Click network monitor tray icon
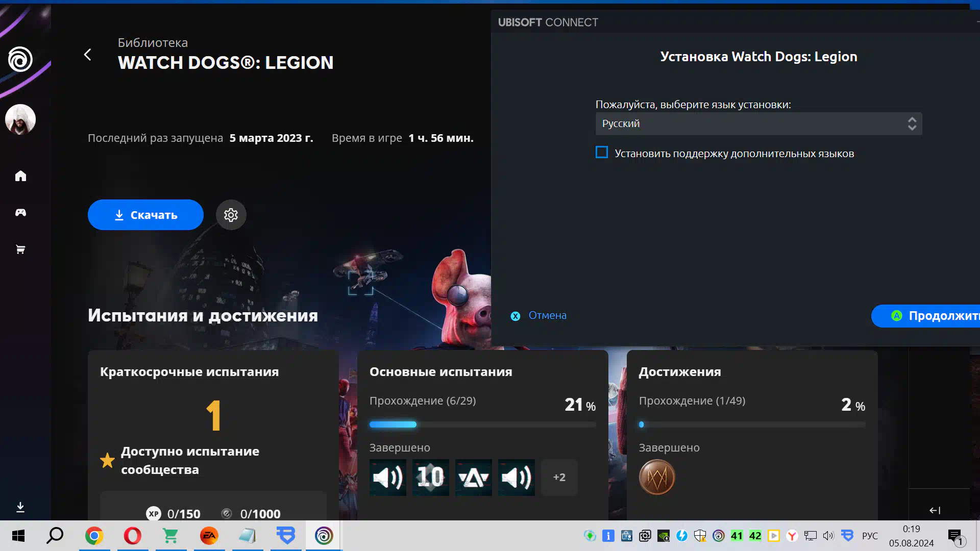The width and height of the screenshot is (980, 551). coord(810,536)
